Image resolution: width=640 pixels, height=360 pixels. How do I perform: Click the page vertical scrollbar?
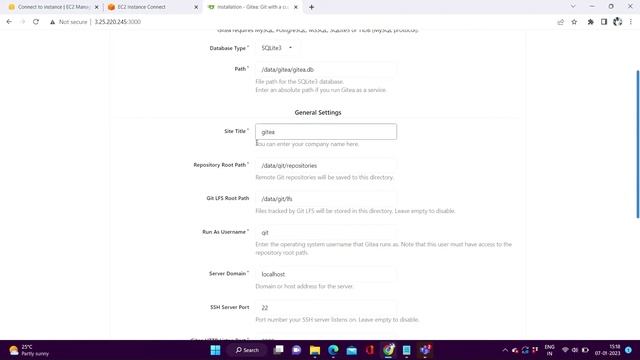(x=637, y=144)
